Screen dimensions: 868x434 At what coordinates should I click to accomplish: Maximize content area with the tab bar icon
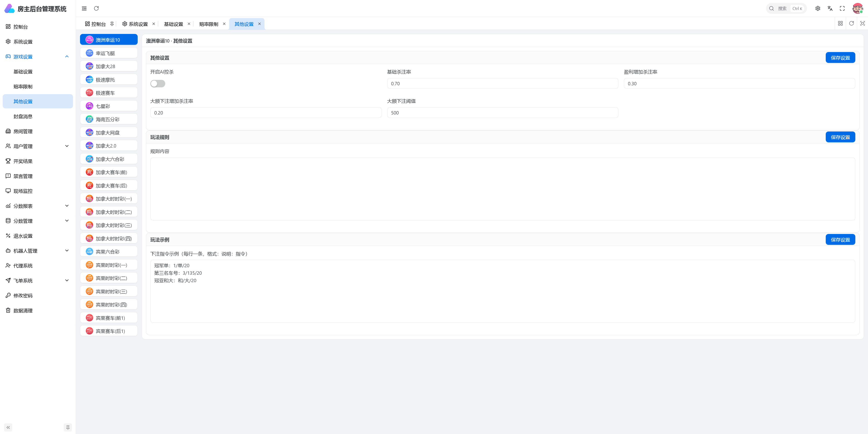pyautogui.click(x=862, y=23)
